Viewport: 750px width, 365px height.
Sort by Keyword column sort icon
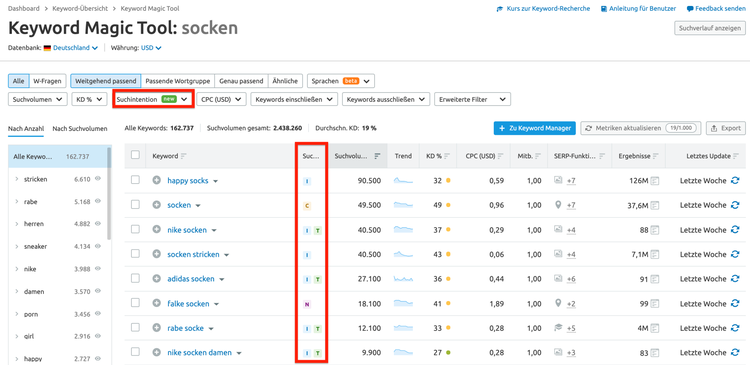pos(184,156)
